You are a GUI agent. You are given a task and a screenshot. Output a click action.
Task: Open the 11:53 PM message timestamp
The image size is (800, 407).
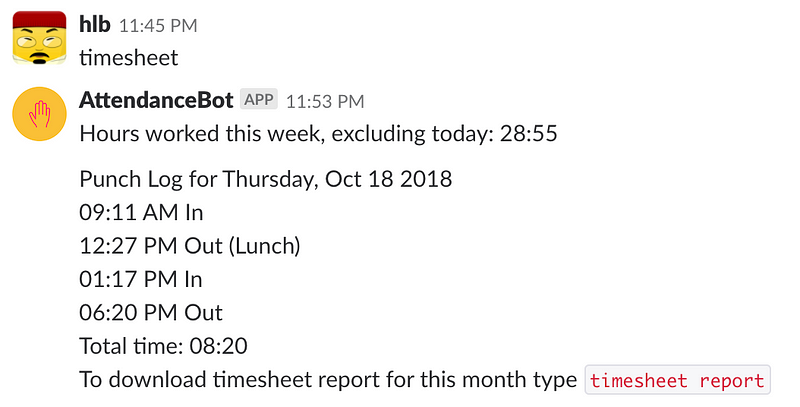[x=325, y=101]
